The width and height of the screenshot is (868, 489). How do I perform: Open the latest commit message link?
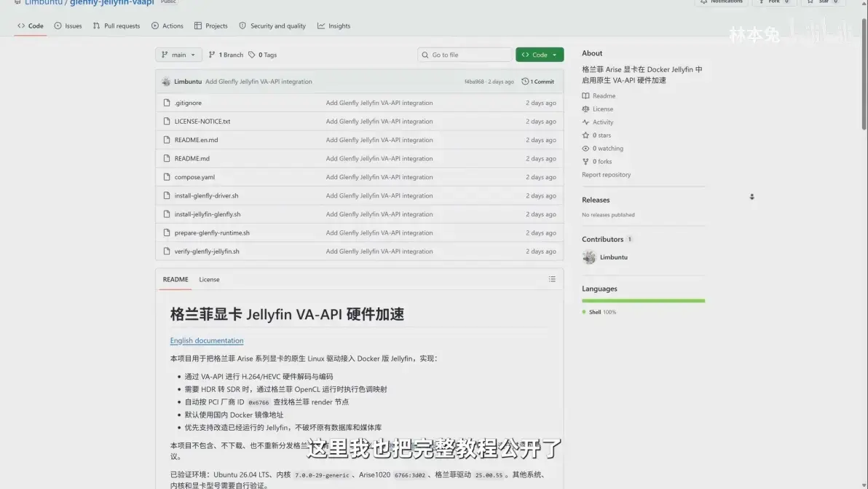coord(259,82)
